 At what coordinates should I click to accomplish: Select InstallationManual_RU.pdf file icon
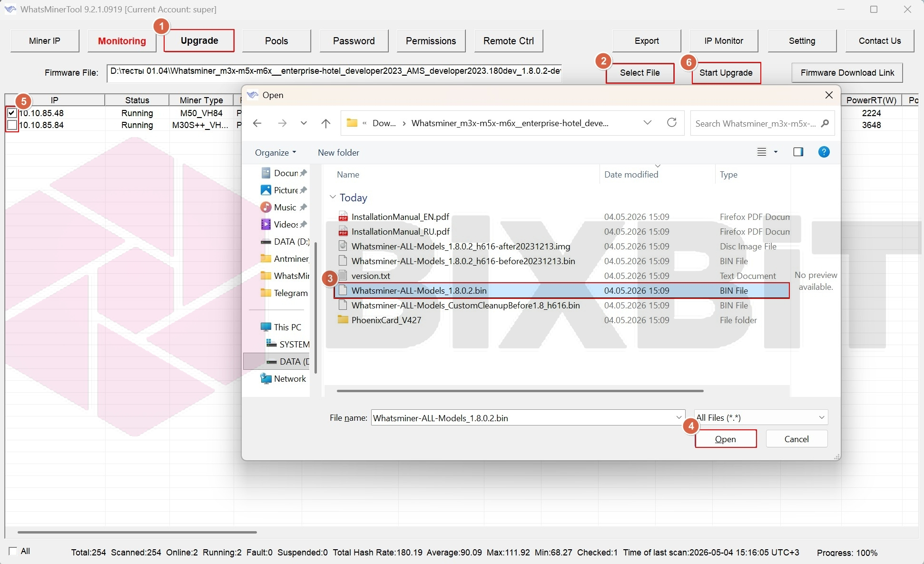click(343, 231)
